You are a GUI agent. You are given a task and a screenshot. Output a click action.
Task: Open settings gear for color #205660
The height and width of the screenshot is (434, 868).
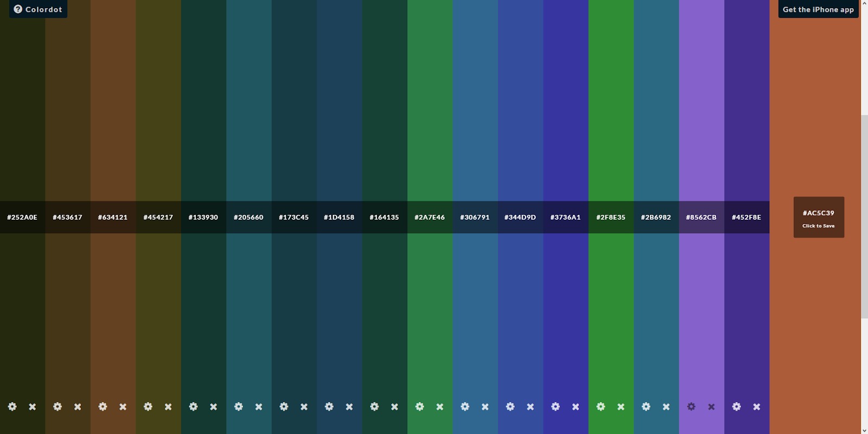pyautogui.click(x=239, y=406)
